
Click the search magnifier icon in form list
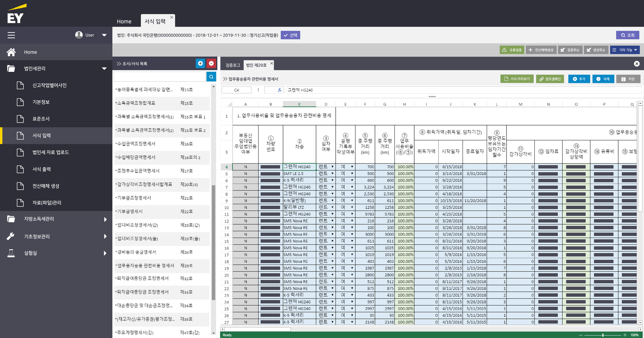211,77
